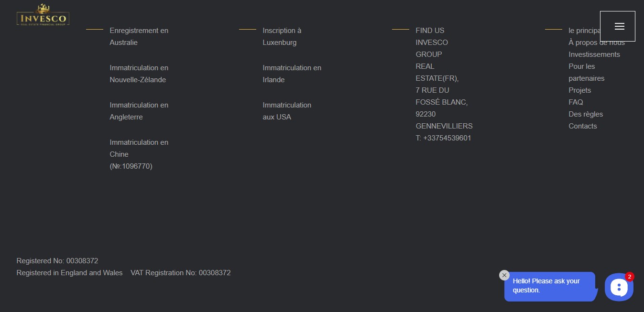Viewport: 644px width, 312px height.
Task: Navigate to Projets
Action: coord(579,90)
